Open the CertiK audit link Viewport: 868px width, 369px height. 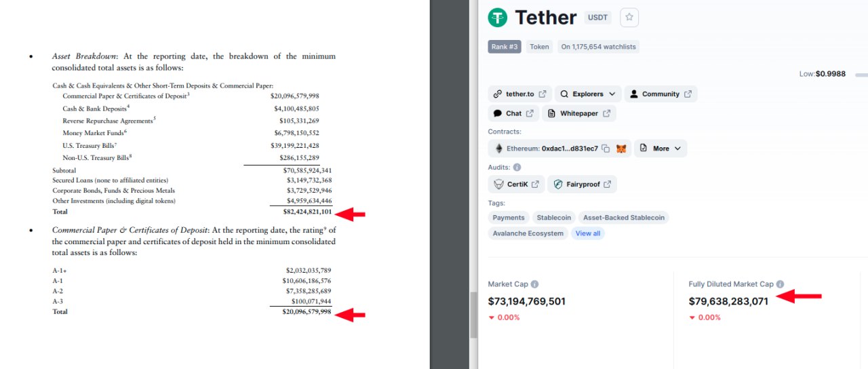pyautogui.click(x=516, y=184)
